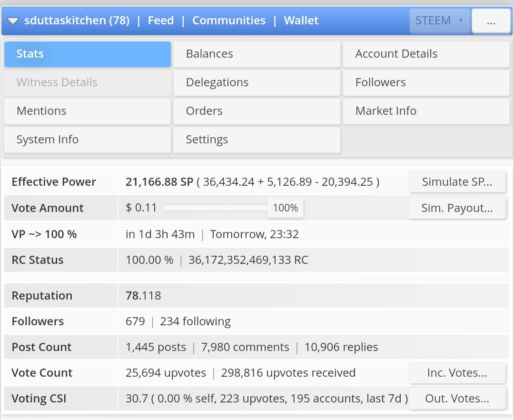Switch to the Mentions tab
The width and height of the screenshot is (514, 420).
87,111
